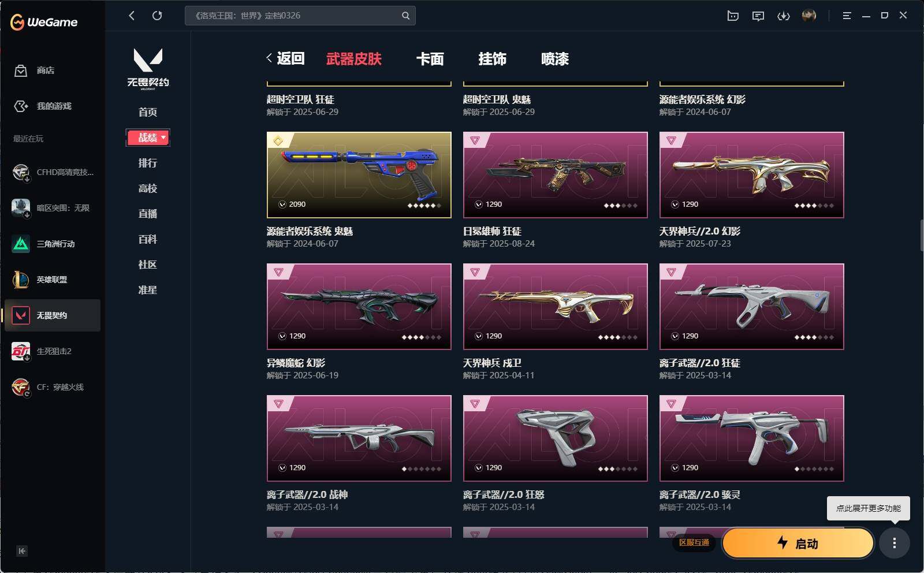Click 返回 to go back
The width and height of the screenshot is (924, 573).
(x=286, y=58)
